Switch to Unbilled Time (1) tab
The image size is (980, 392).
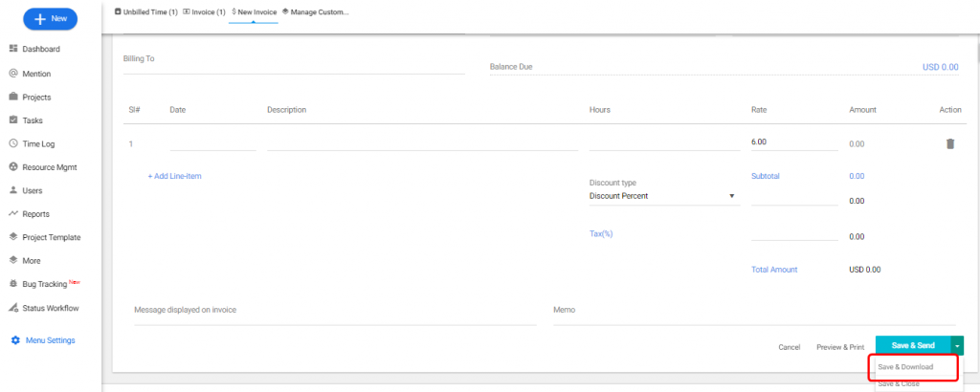146,11
